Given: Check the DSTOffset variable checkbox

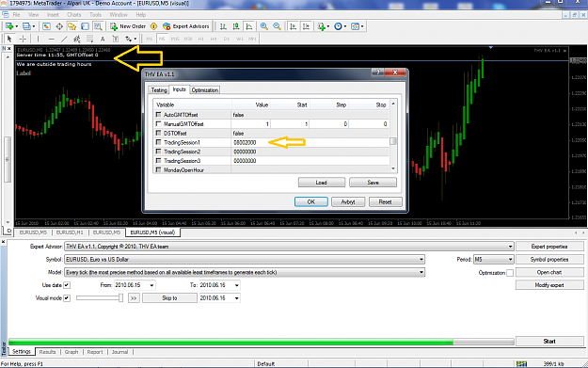Looking at the screenshot, I should click(158, 133).
